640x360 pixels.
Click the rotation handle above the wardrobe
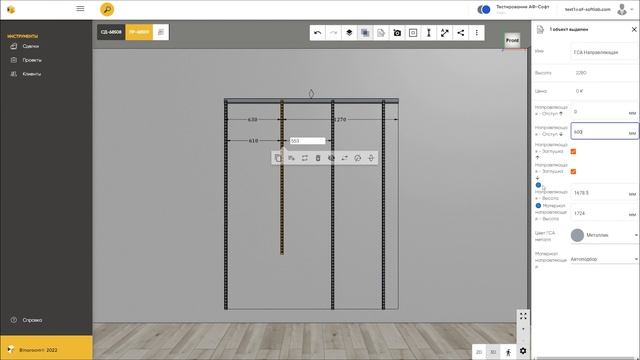click(x=311, y=94)
